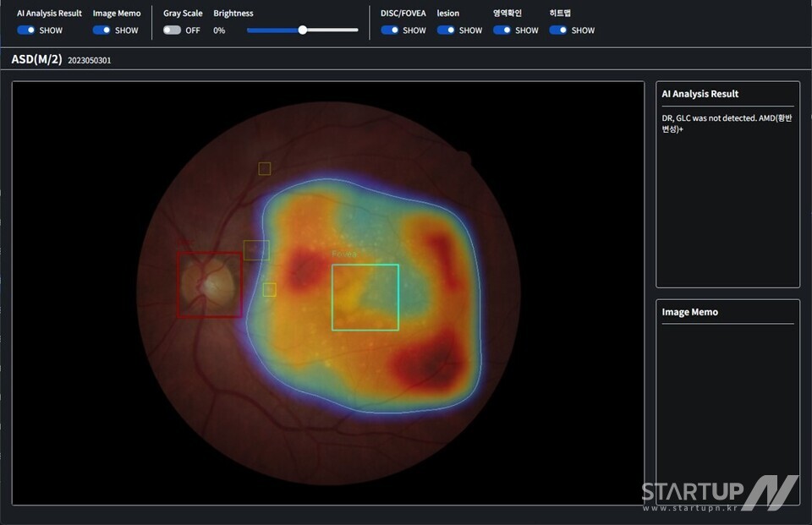
Task: Click the StartupN watermark logo
Action: (x=719, y=493)
